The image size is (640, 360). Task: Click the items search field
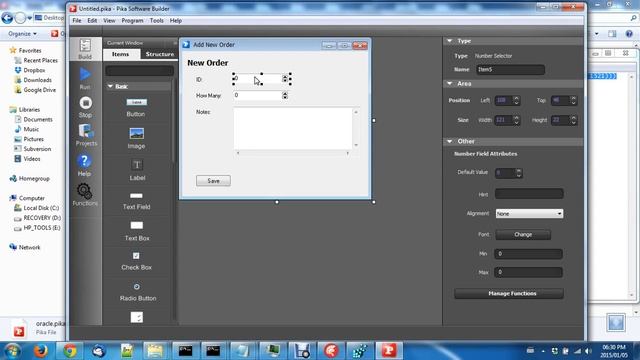click(140, 71)
